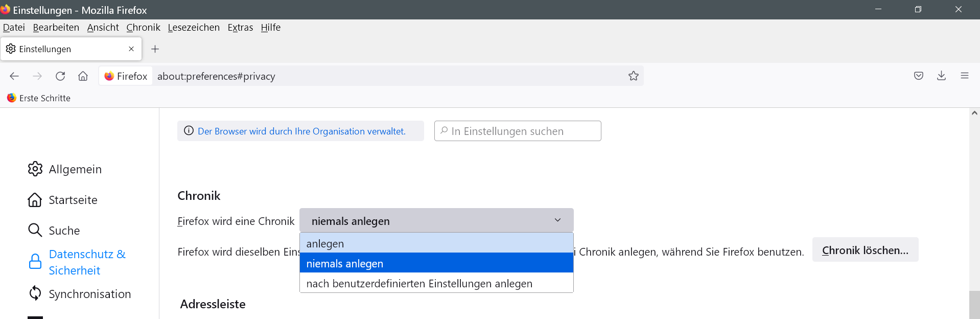Open the Chronik menu in the menu bar

click(x=143, y=28)
